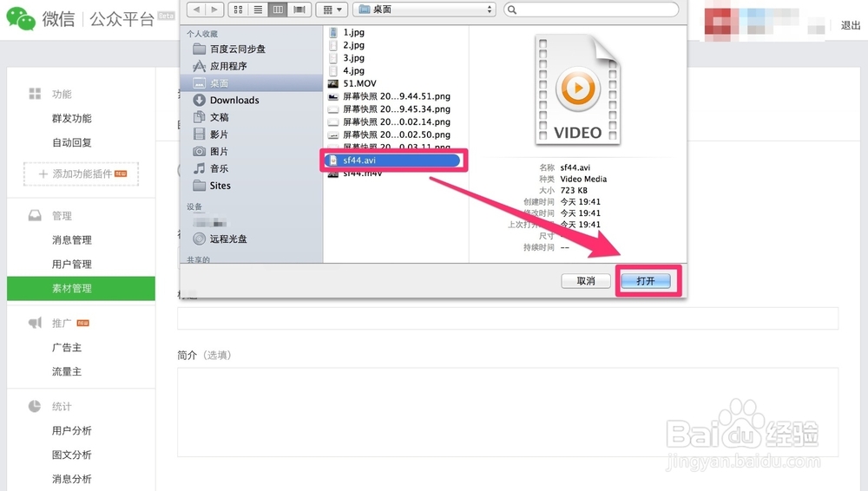Open 图文分析 in left menu
Screen dimensions: 868x491
click(72, 455)
